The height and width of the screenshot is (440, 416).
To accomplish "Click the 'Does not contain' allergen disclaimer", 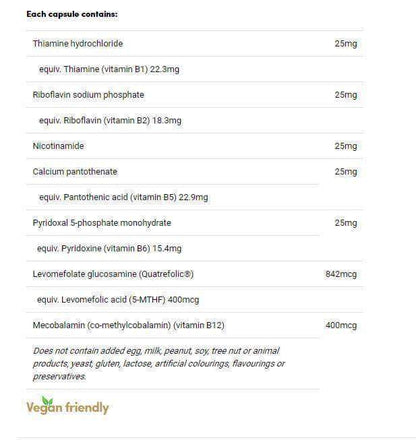I will 159,364.
